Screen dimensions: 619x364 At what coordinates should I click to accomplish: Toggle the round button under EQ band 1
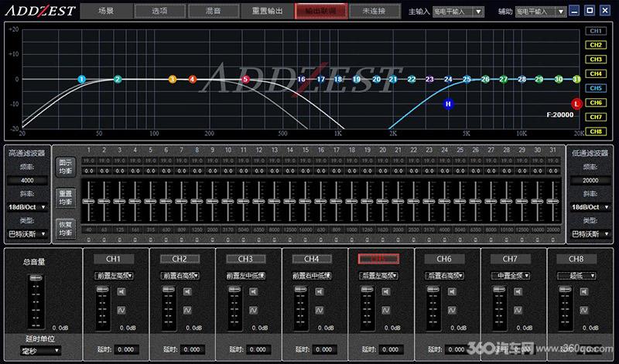coord(88,240)
